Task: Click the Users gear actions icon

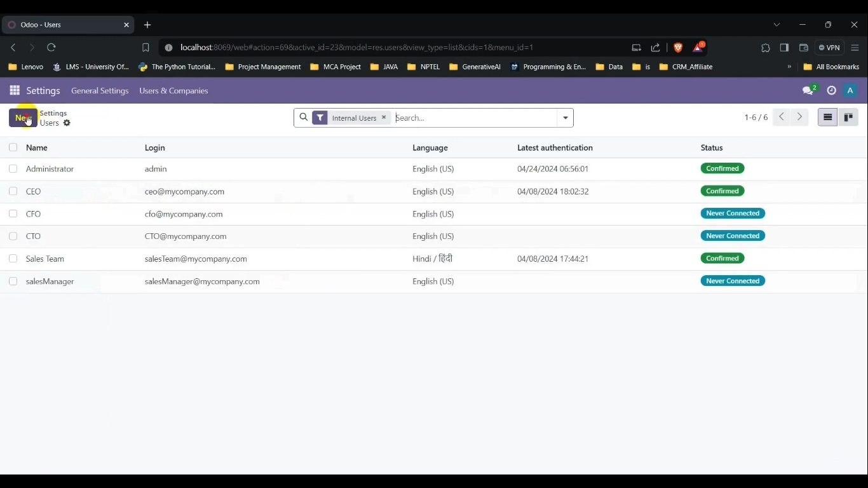Action: (x=67, y=123)
